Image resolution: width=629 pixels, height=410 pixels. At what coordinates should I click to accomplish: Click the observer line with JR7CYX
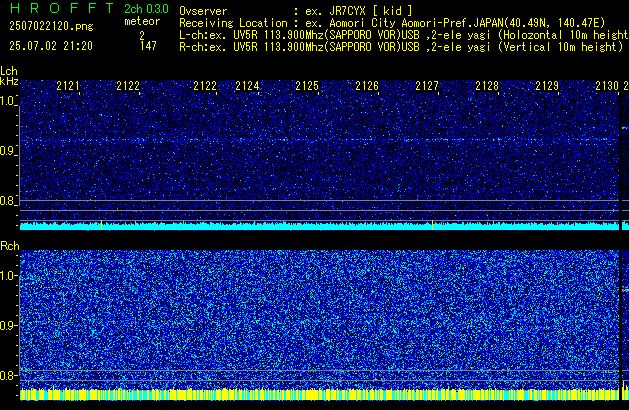click(x=296, y=11)
